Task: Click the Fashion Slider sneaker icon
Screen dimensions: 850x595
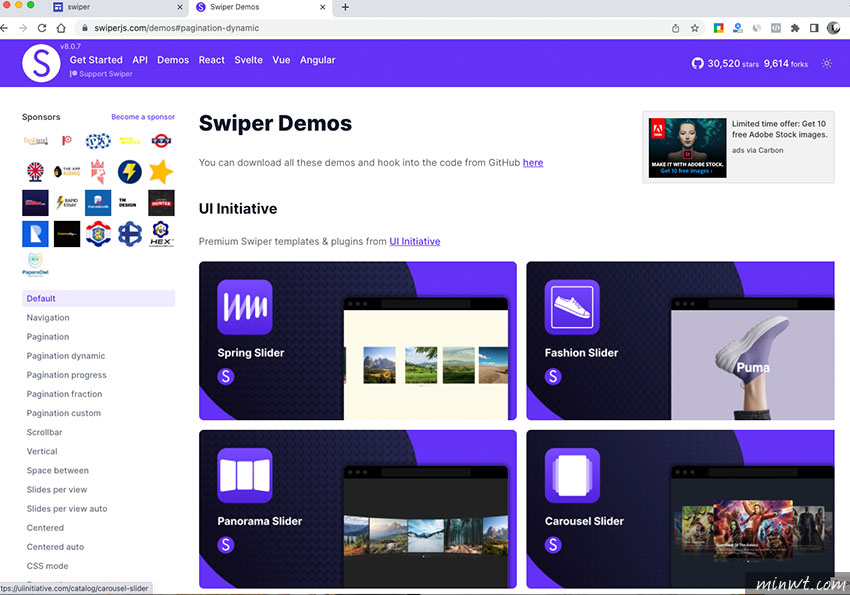Action: (x=572, y=307)
